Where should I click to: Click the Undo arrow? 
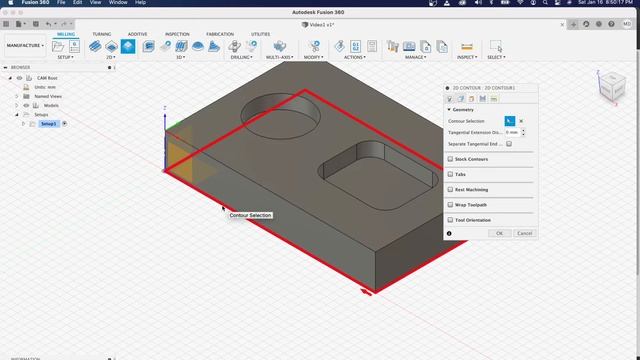pyautogui.click(x=48, y=24)
